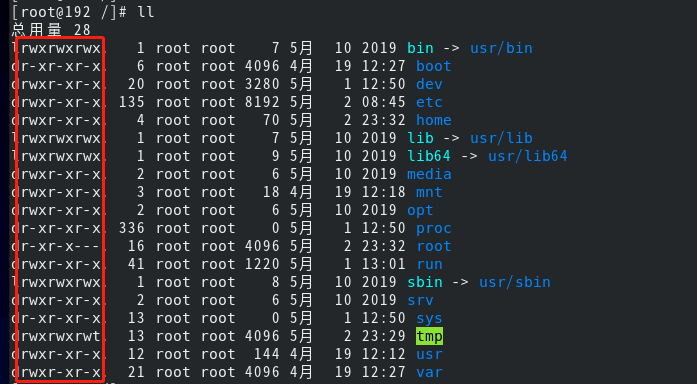The image size is (697, 384).
Task: Click the sys directory name
Action: click(429, 318)
